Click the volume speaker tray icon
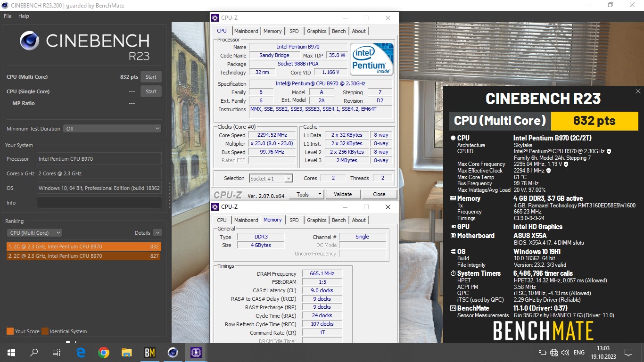Image resolution: width=644 pixels, height=362 pixels. click(565, 353)
